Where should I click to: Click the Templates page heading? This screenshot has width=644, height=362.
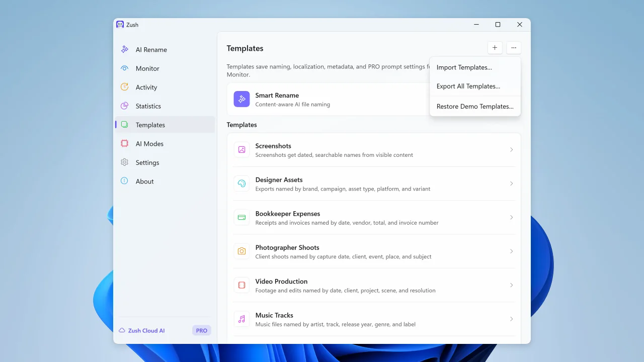pyautogui.click(x=245, y=48)
